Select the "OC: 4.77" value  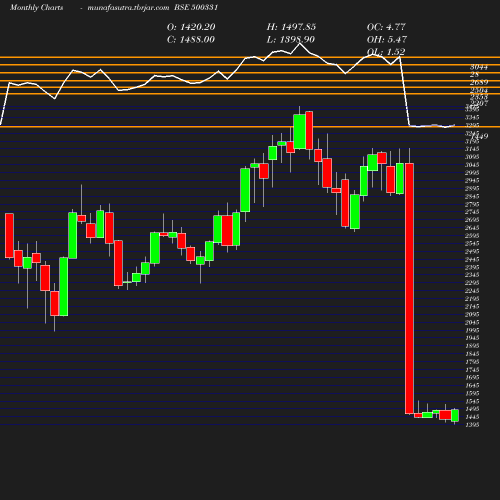386,27
